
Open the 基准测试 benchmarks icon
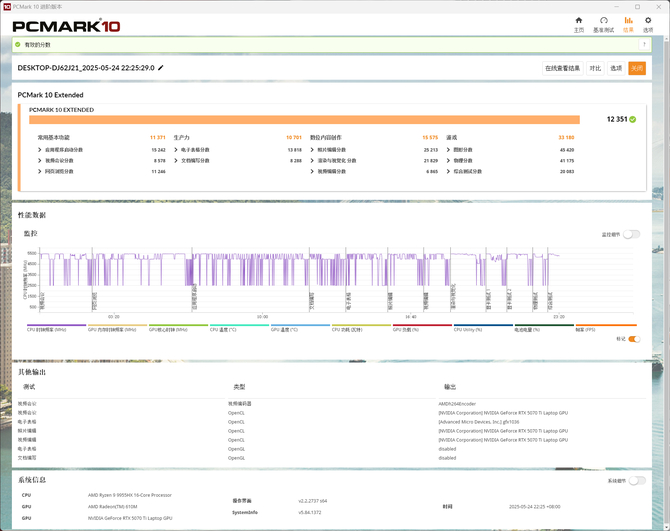[x=603, y=24]
